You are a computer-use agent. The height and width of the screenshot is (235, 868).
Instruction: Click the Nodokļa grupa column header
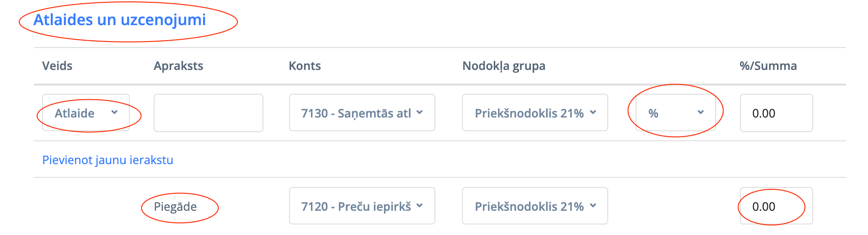click(504, 66)
